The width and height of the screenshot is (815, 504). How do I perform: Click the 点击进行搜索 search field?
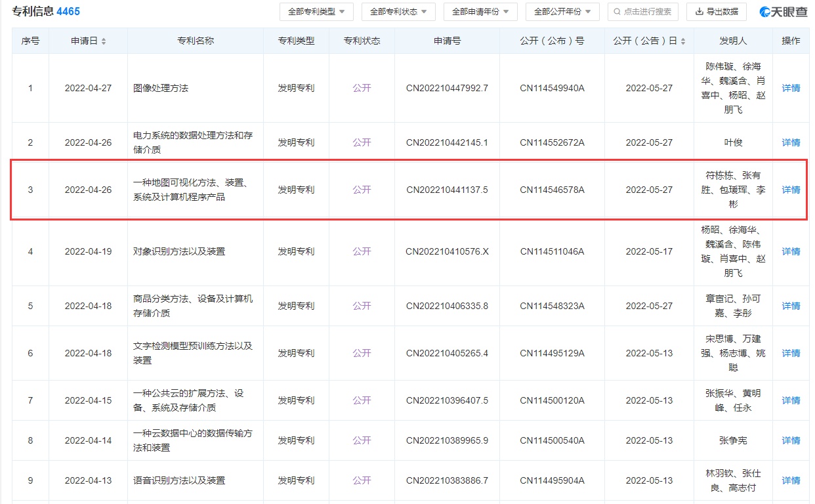(x=647, y=12)
